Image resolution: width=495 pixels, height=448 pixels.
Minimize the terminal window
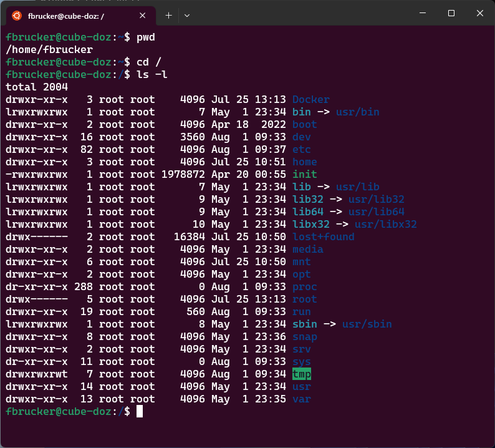pyautogui.click(x=423, y=13)
